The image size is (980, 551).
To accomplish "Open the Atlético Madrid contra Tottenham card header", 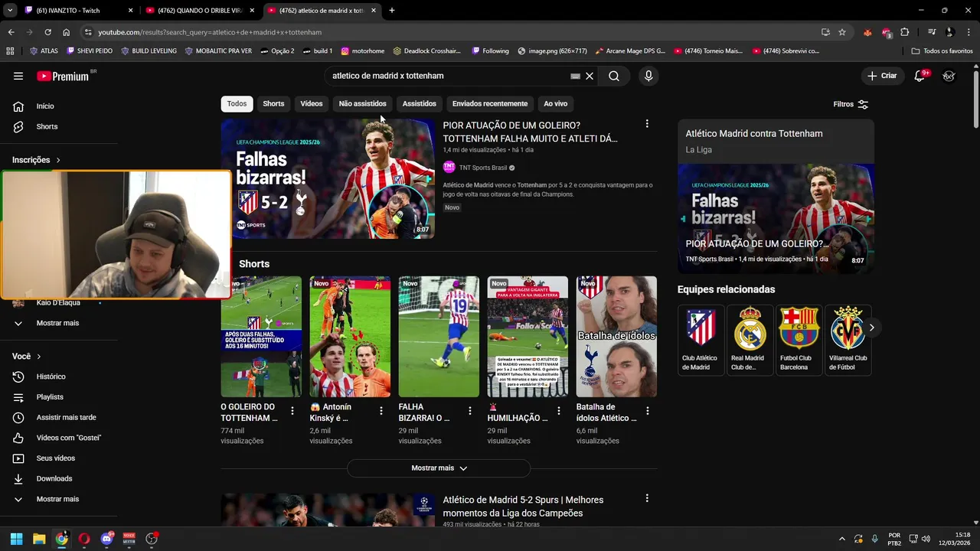I will pyautogui.click(x=776, y=141).
